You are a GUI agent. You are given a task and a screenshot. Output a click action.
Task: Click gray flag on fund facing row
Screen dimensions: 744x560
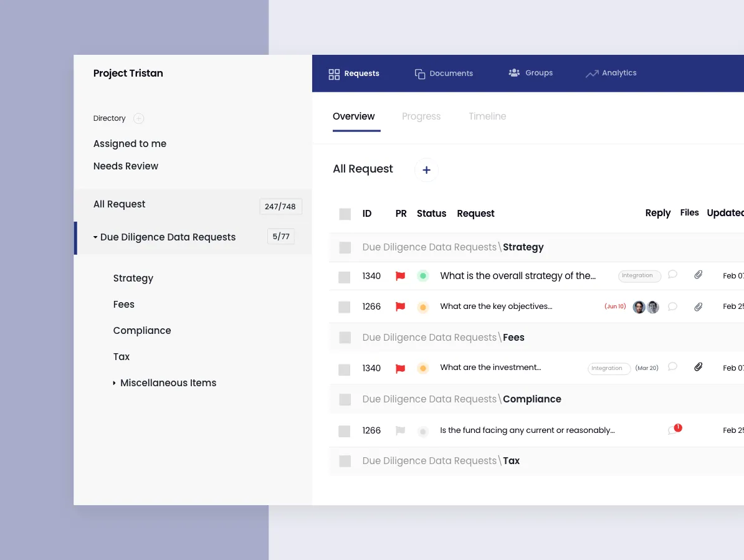(x=401, y=430)
